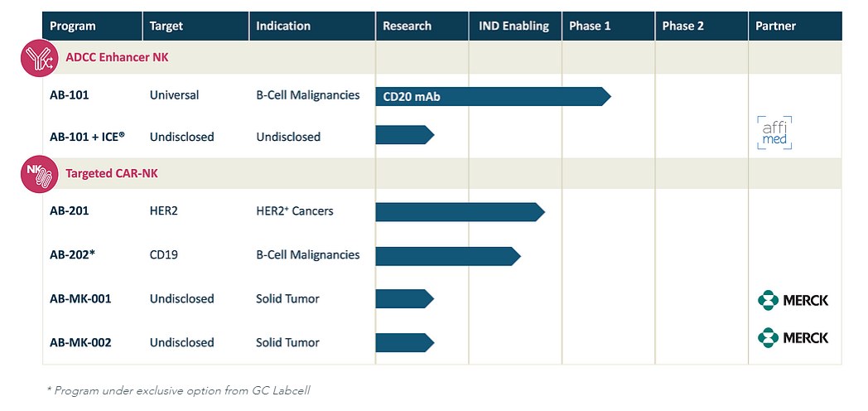The width and height of the screenshot is (868, 411).
Task: Click the Targeted CAR-NK round icon
Action: pos(39,174)
